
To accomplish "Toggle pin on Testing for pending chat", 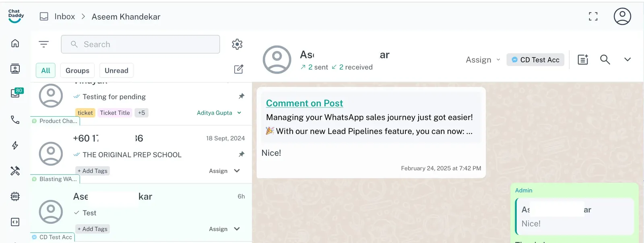I will click(x=242, y=96).
